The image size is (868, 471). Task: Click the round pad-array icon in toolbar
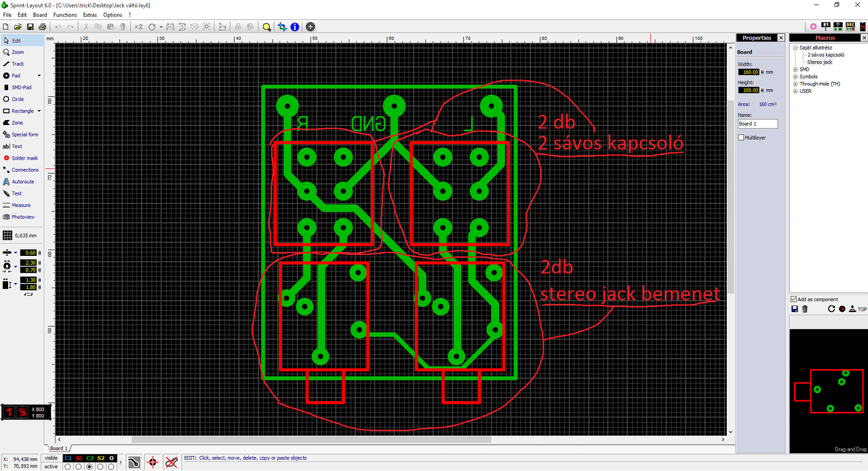311,26
